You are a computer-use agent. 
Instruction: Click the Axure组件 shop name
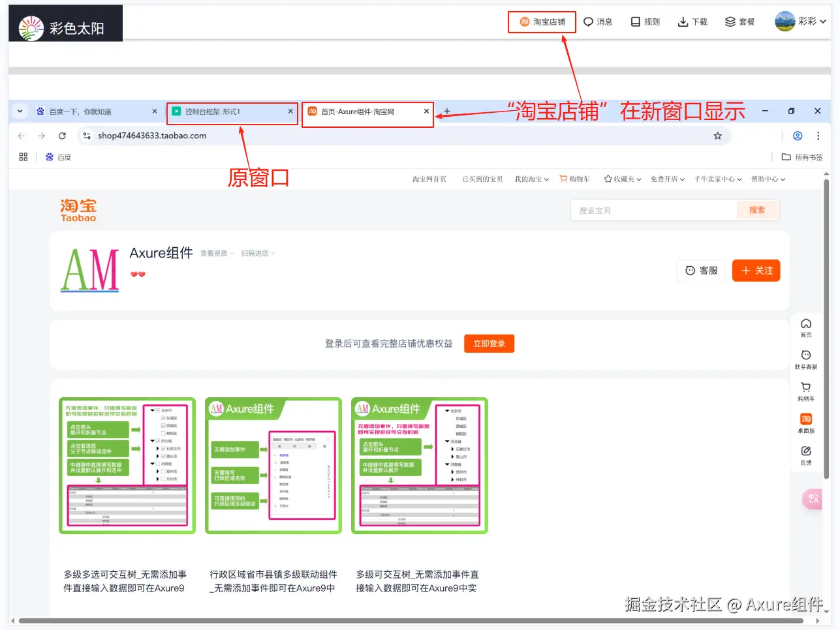(x=161, y=253)
